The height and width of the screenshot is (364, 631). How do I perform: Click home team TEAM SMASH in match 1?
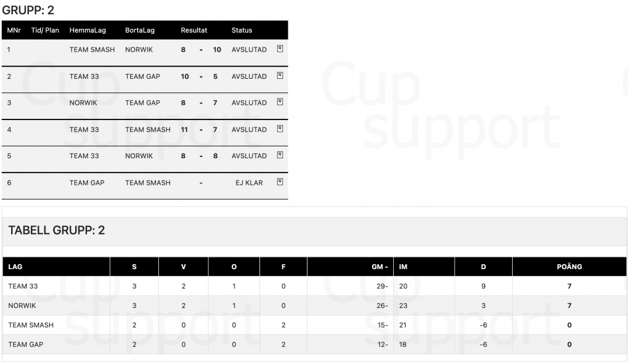coord(92,49)
